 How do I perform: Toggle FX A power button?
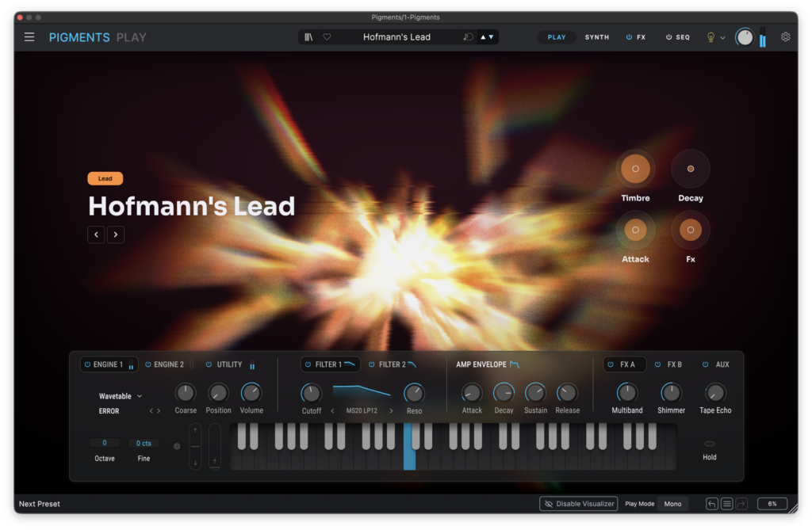click(611, 364)
